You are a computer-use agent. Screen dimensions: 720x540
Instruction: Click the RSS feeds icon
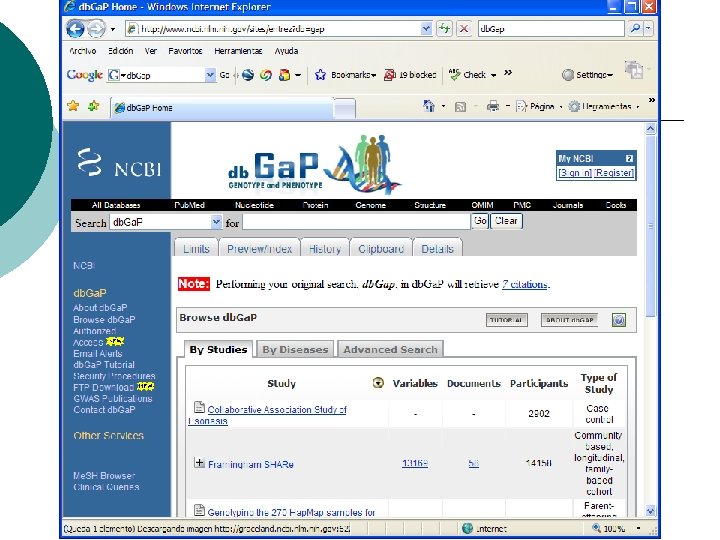coord(460,107)
